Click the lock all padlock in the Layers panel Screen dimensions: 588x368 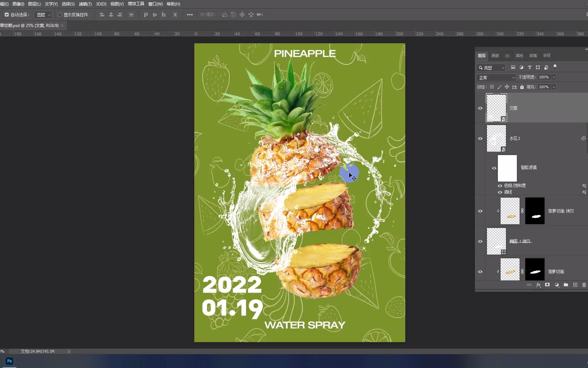coord(522,87)
